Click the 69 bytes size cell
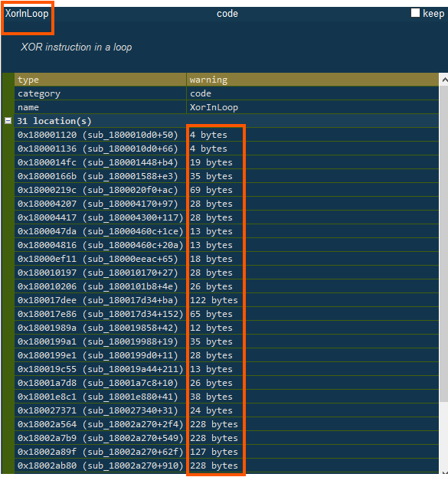The height and width of the screenshot is (477, 448). [x=312, y=190]
